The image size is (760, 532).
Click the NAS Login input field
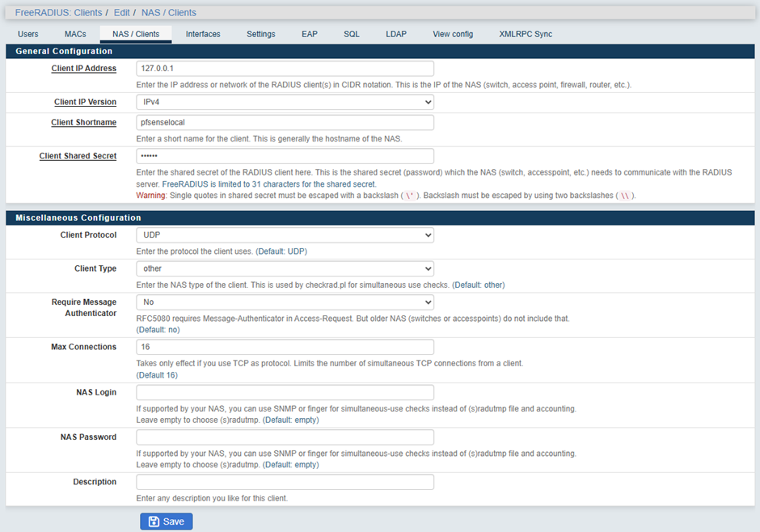(x=285, y=392)
